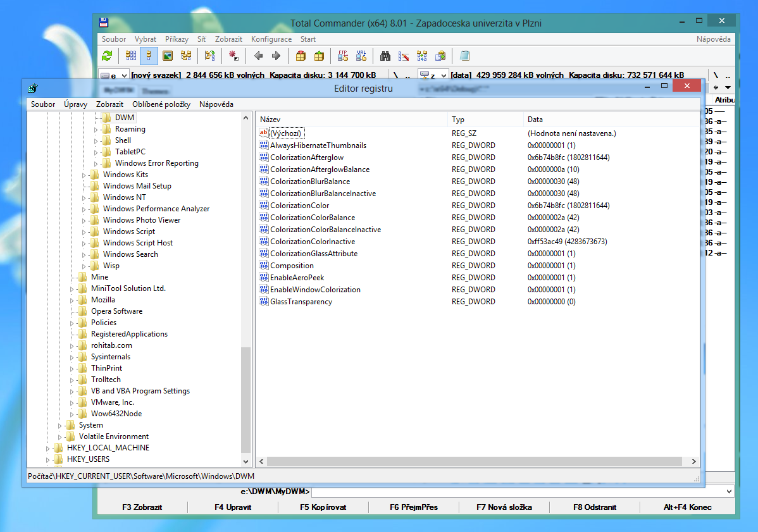Show the directory tree view icon
Image resolution: width=758 pixels, height=532 pixels.
[x=186, y=56]
